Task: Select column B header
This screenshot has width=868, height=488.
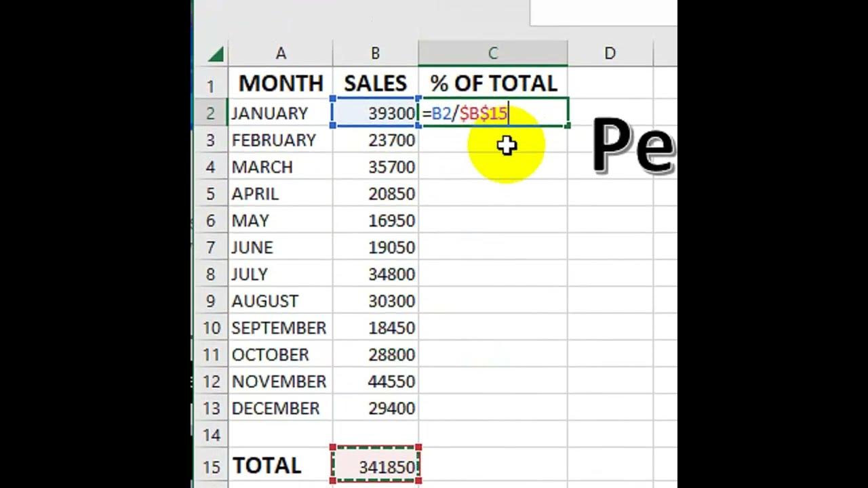Action: [x=375, y=54]
